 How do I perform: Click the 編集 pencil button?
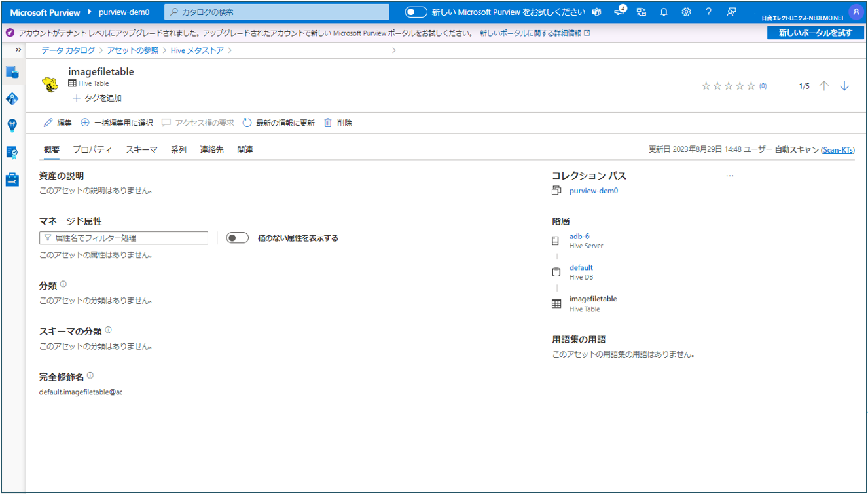point(58,123)
